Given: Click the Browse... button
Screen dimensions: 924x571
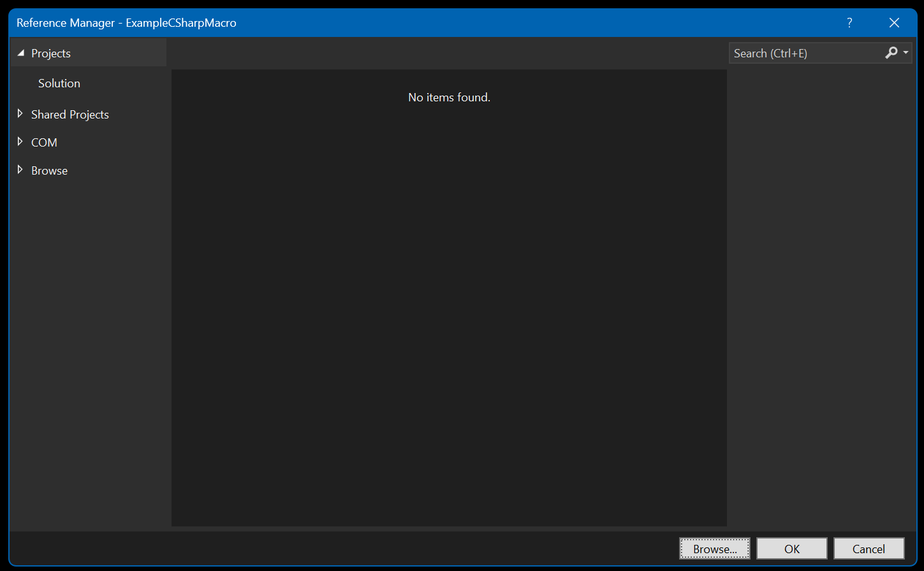Looking at the screenshot, I should pyautogui.click(x=715, y=548).
